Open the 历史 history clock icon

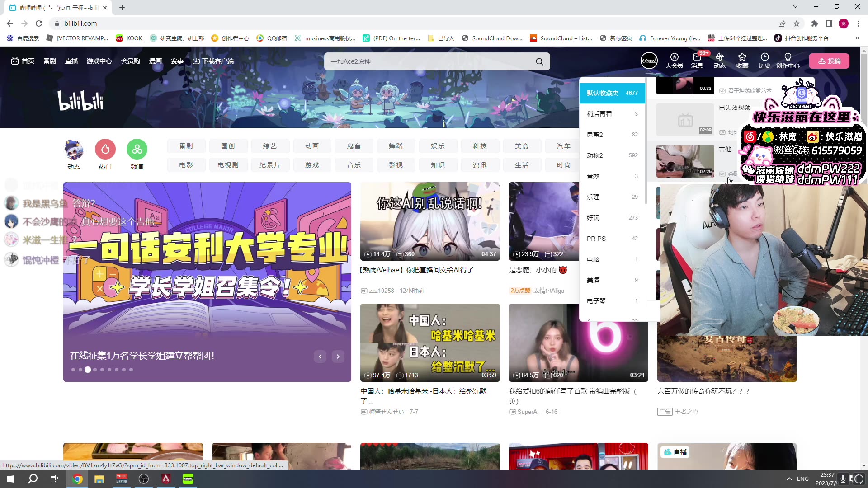764,61
